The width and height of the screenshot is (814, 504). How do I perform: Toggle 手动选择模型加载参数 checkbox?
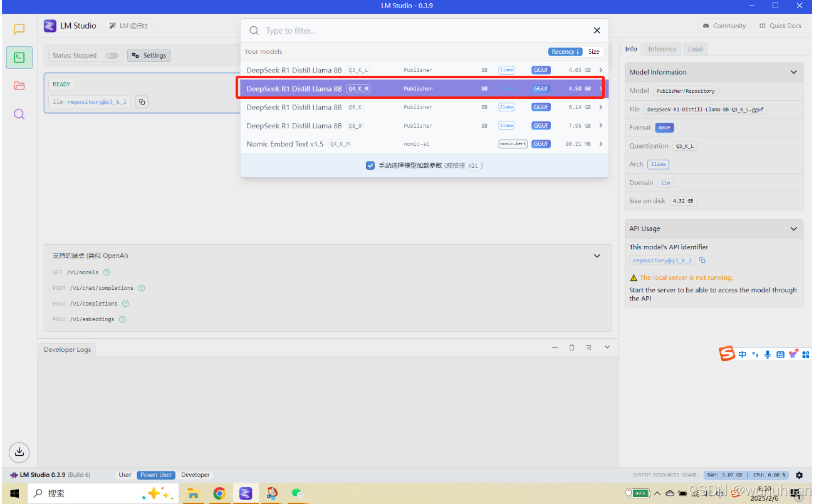click(370, 165)
